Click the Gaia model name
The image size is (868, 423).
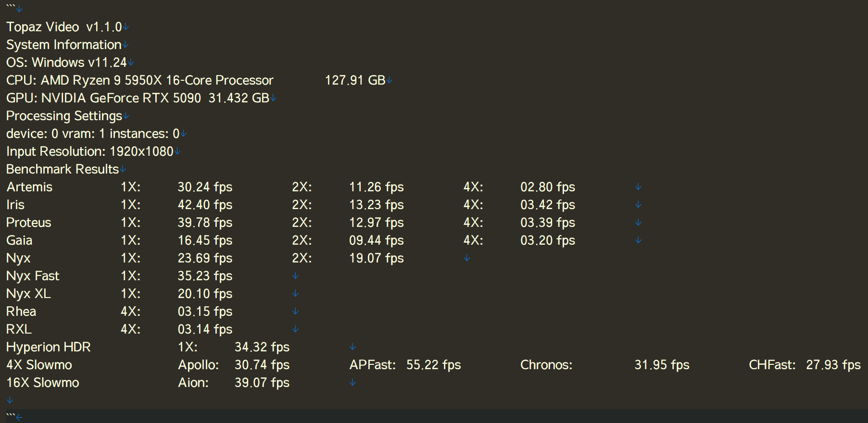(x=19, y=240)
